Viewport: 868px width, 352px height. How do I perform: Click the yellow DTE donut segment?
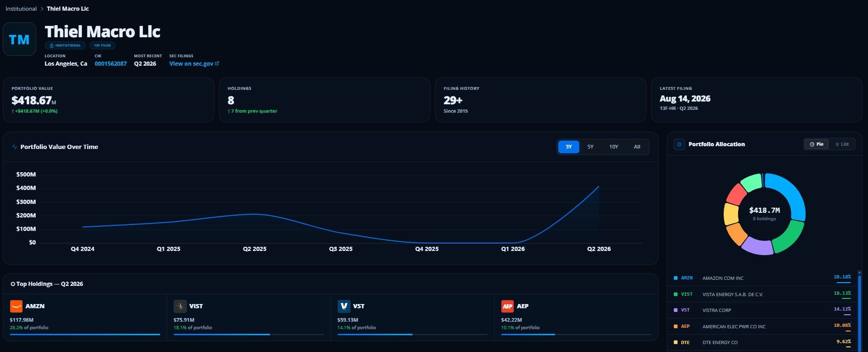click(x=731, y=214)
